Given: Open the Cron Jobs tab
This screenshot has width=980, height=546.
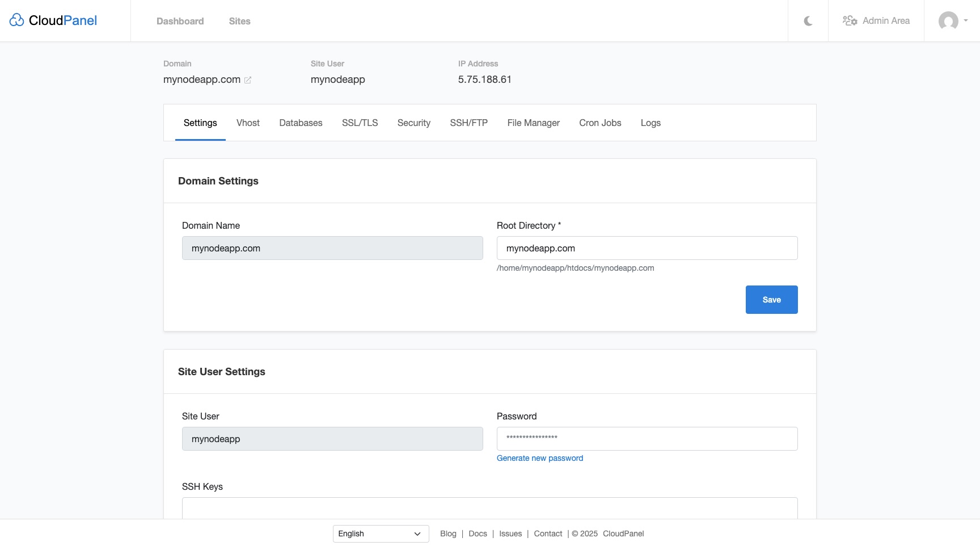Looking at the screenshot, I should pyautogui.click(x=600, y=123).
